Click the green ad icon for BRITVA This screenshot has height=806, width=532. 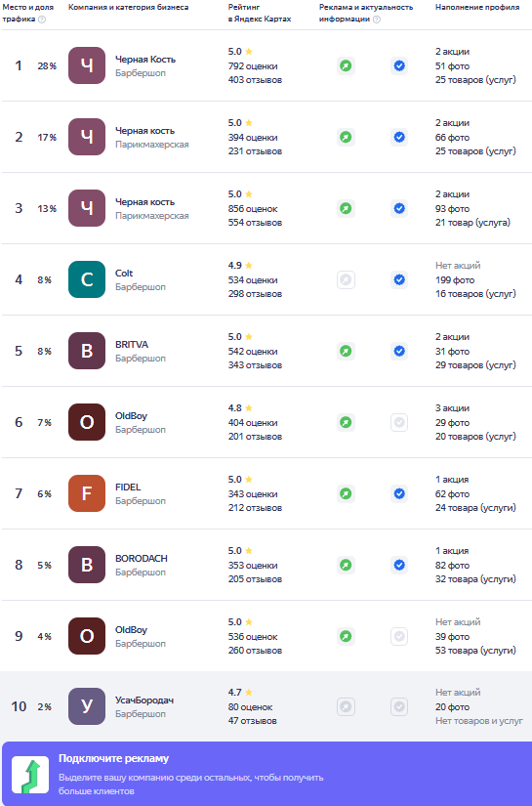pyautogui.click(x=347, y=351)
